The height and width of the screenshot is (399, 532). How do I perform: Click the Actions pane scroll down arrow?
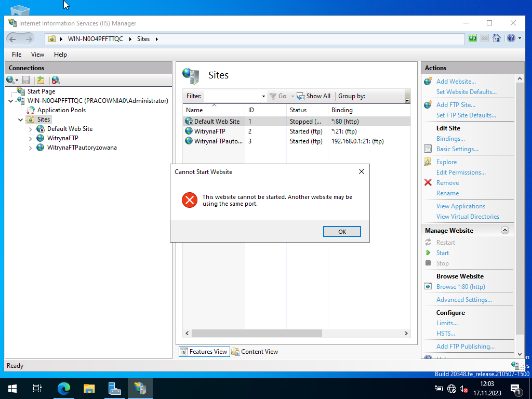[520, 354]
